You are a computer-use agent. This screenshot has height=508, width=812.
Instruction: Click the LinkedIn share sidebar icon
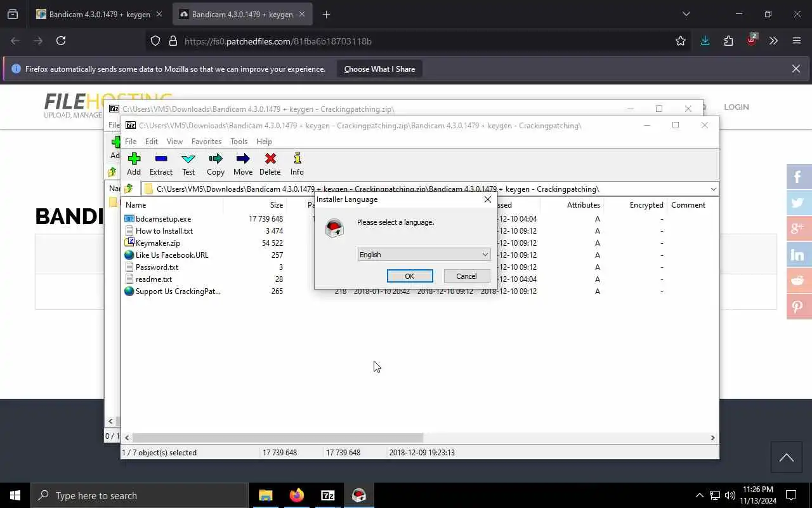point(799,255)
